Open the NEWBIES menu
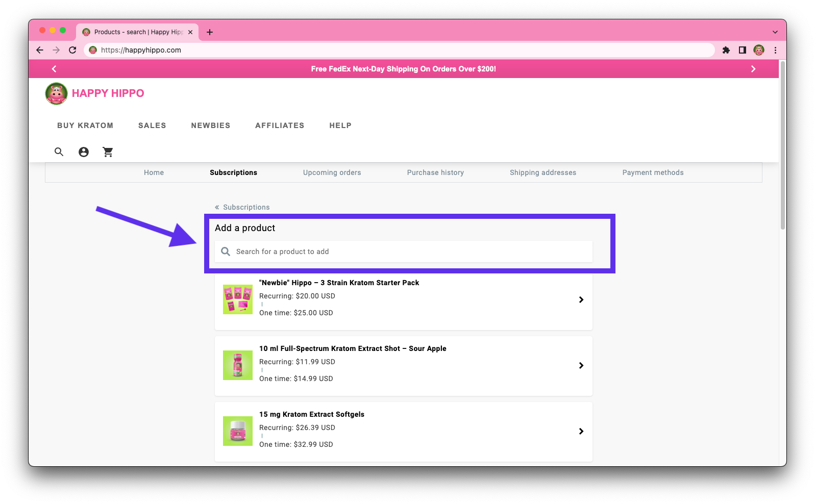The image size is (815, 504). click(211, 125)
